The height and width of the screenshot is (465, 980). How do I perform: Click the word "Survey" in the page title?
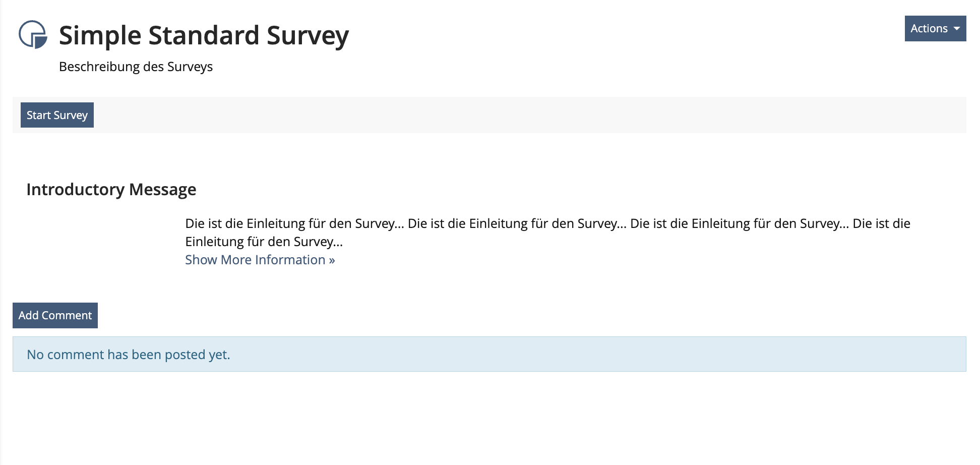tap(308, 36)
